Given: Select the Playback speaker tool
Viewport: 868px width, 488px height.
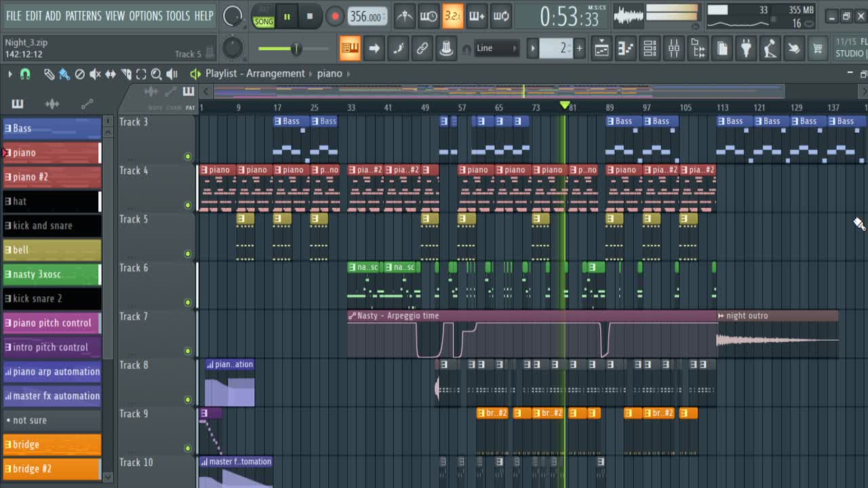Looking at the screenshot, I should pos(172,74).
